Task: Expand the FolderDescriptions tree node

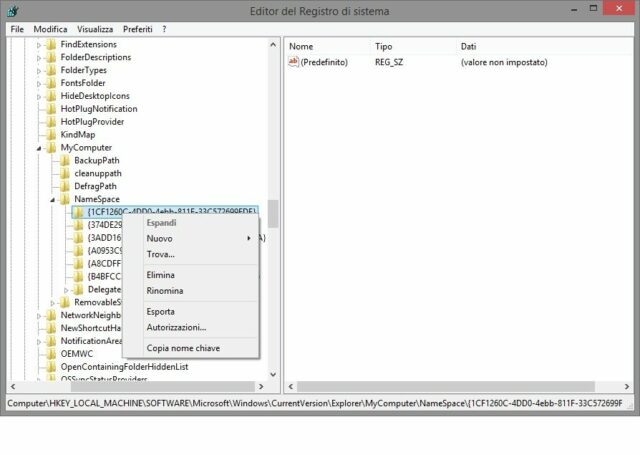Action: coord(39,57)
